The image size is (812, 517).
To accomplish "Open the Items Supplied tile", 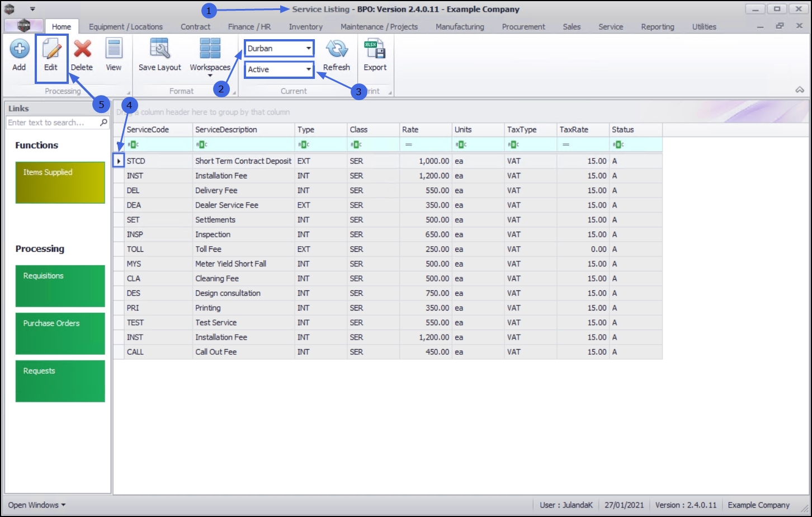I will coord(60,182).
